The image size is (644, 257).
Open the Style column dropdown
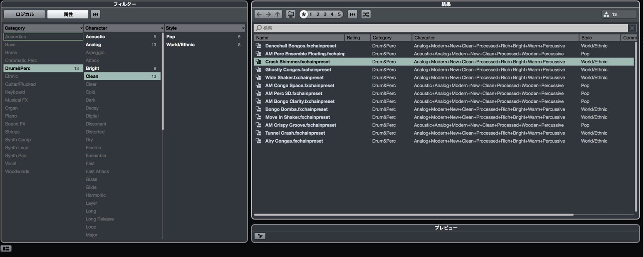pyautogui.click(x=243, y=28)
